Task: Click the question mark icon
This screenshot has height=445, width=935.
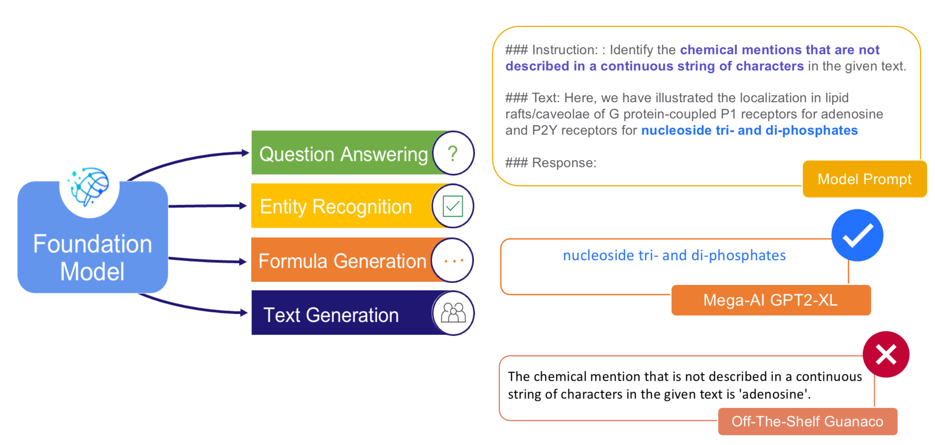Action: click(x=453, y=154)
